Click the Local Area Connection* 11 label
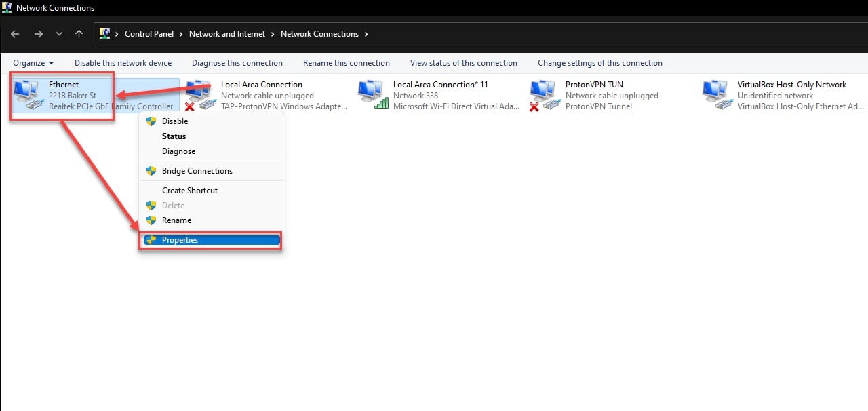Image resolution: width=868 pixels, height=411 pixels. pyautogui.click(x=441, y=85)
